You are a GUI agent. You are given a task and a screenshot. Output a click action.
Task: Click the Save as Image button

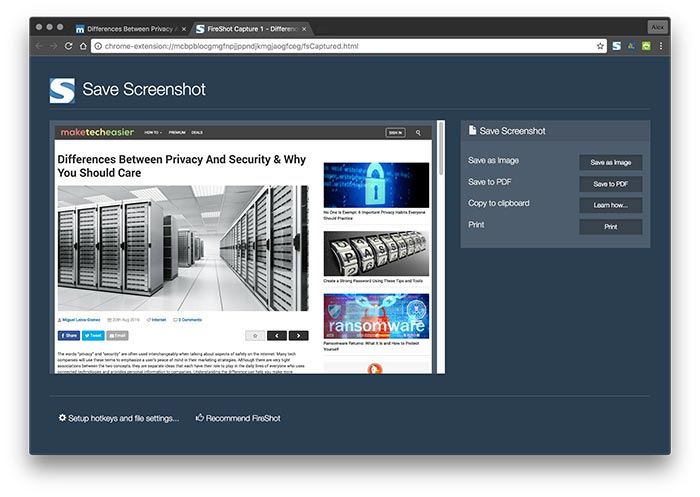pos(610,163)
